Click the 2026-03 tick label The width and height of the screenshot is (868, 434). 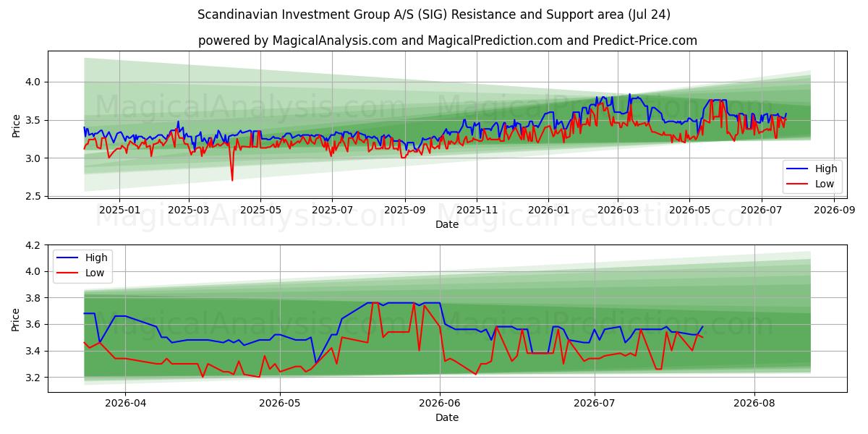[x=618, y=210]
